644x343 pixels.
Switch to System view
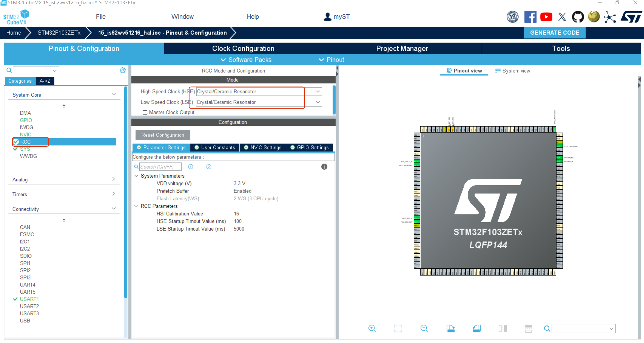coord(513,71)
